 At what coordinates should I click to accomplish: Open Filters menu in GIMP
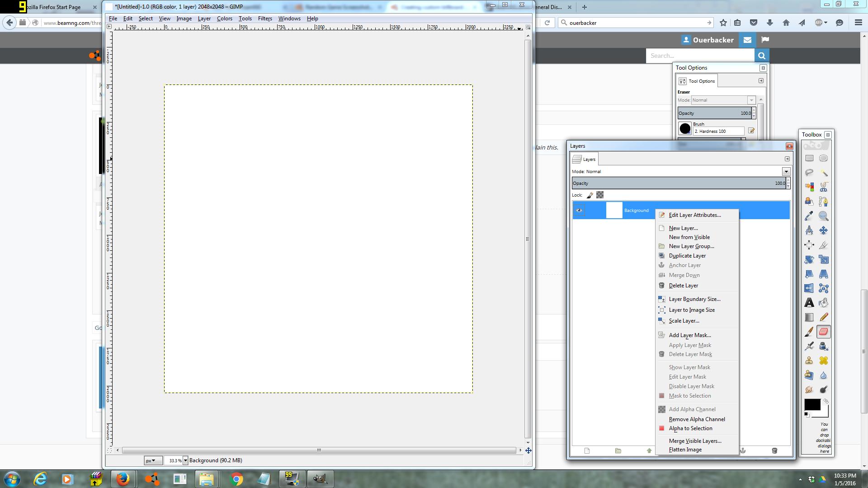tap(265, 19)
